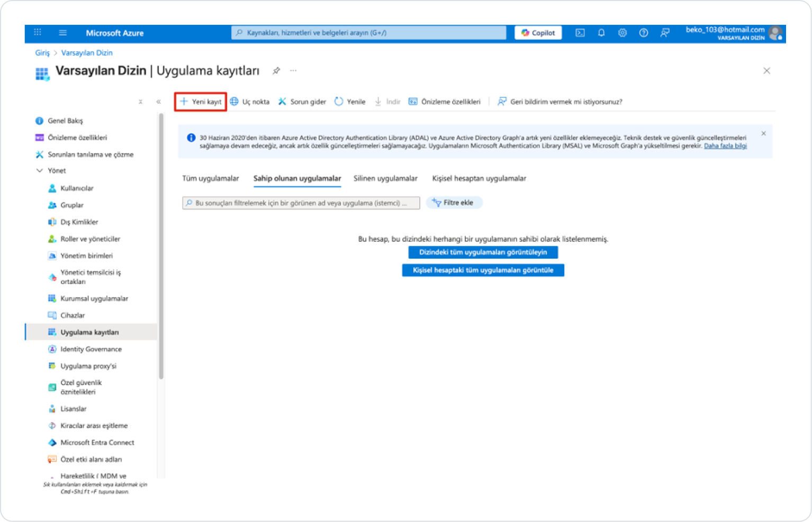The width and height of the screenshot is (812, 522).
Task: Open the account avatar for beko_103@hotmail.com
Action: (x=776, y=33)
